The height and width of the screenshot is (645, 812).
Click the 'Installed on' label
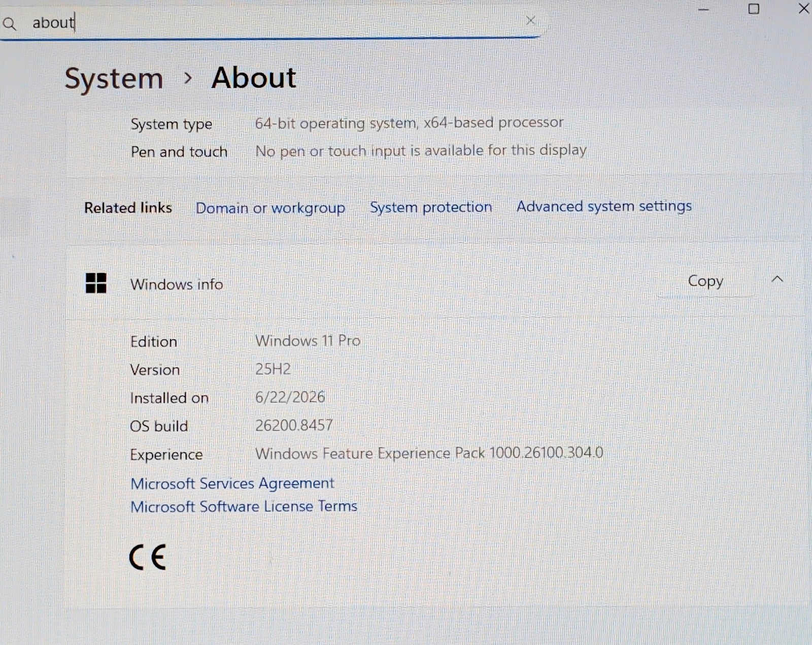[x=169, y=398]
